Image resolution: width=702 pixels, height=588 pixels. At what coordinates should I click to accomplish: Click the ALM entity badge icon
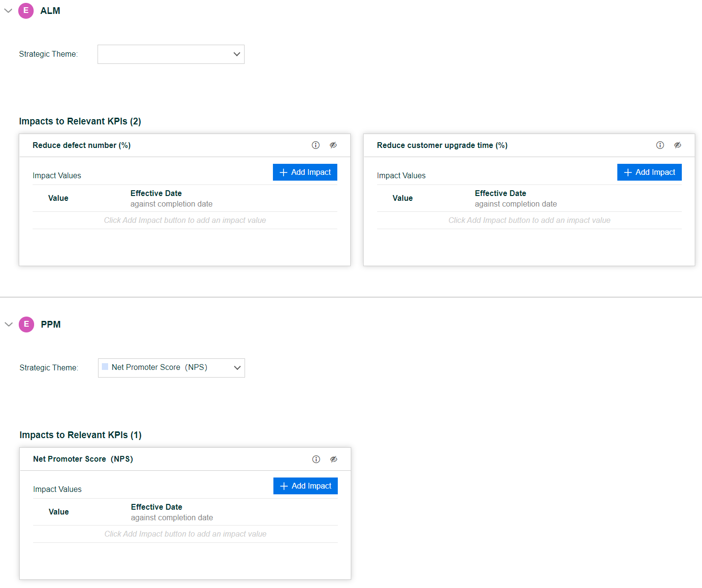26,11
